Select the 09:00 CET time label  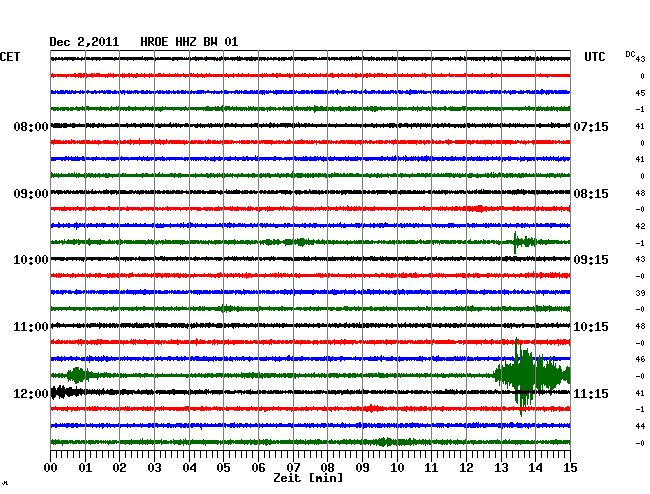coord(31,194)
